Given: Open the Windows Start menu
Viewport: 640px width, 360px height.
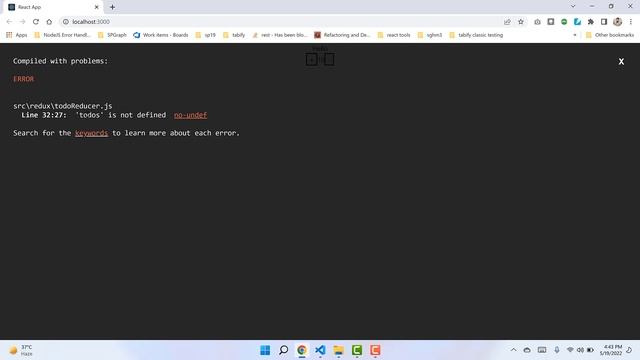Looking at the screenshot, I should click(265, 350).
